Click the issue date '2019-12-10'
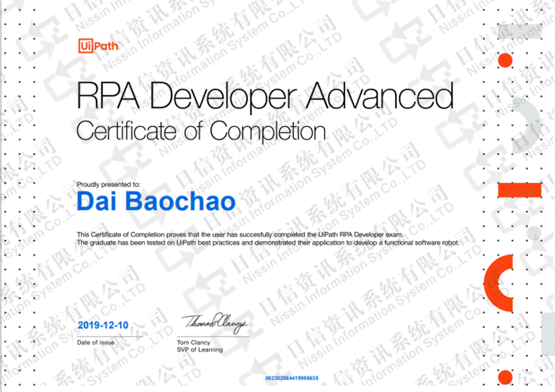The width and height of the screenshot is (555, 392). coord(103,325)
